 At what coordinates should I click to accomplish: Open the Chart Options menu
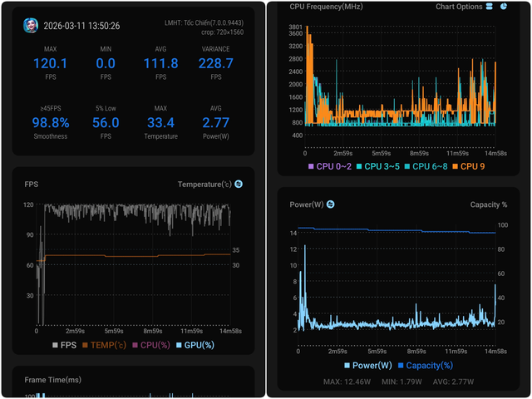(459, 7)
